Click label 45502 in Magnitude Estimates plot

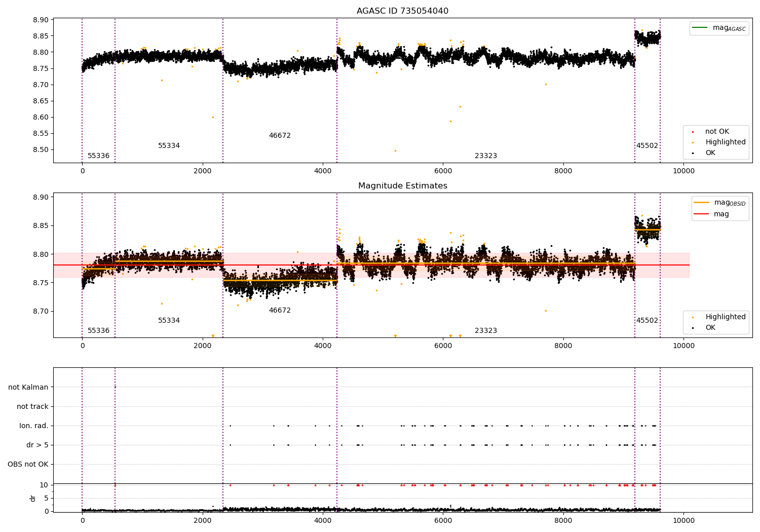click(x=647, y=321)
